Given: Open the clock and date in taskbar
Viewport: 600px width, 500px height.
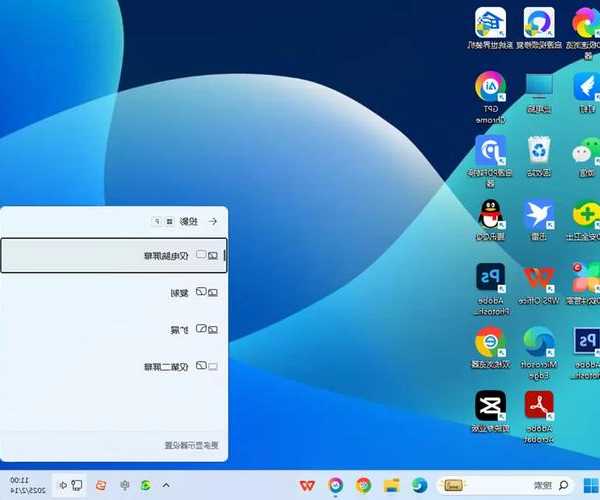Looking at the screenshot, I should (25, 485).
